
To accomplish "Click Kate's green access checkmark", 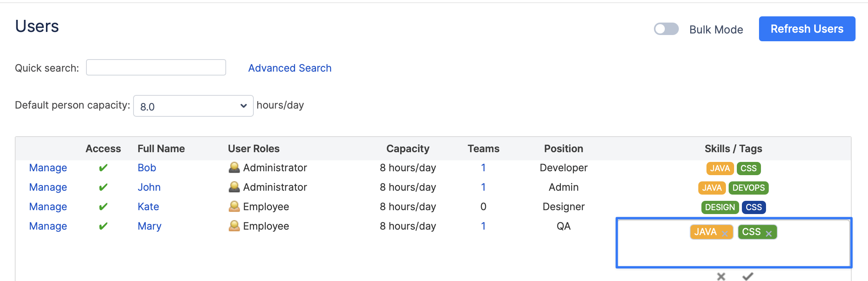I will (x=103, y=207).
